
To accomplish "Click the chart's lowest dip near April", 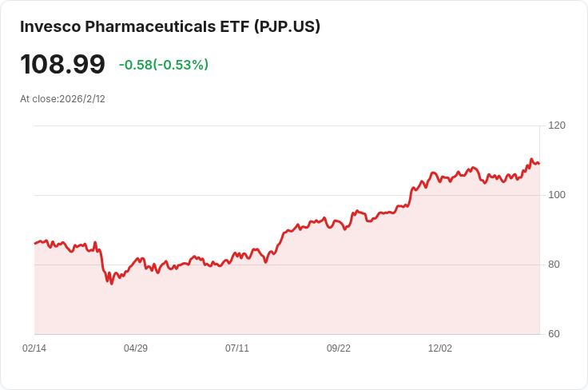I will [111, 284].
